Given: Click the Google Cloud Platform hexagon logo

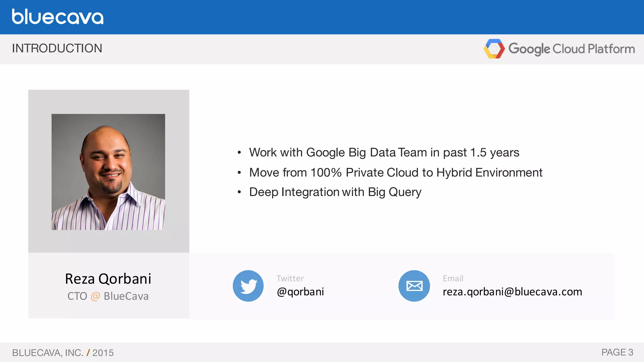Looking at the screenshot, I should coord(494,49).
